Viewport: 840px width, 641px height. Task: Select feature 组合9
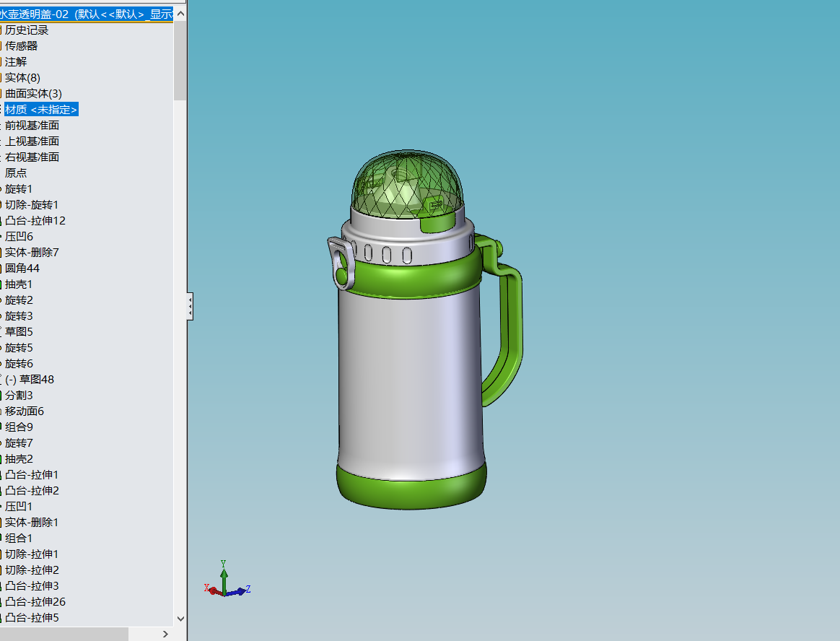tap(19, 427)
